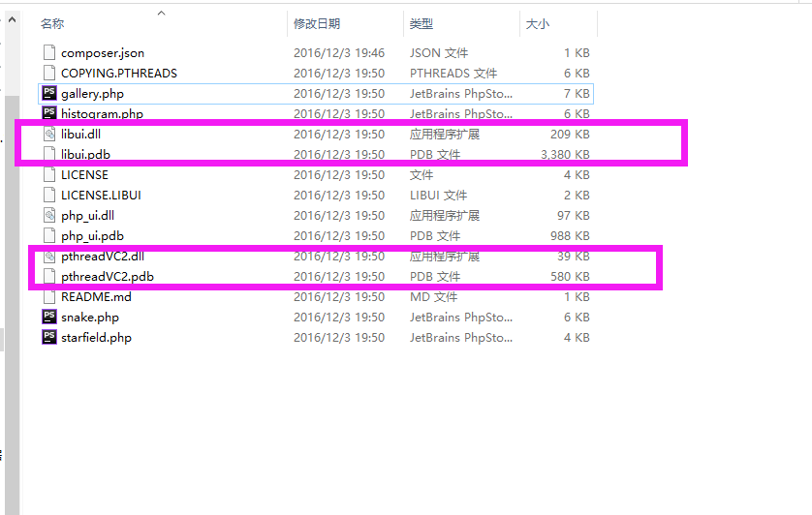Select the pthreadVC2.pdb file name

pyautogui.click(x=108, y=277)
